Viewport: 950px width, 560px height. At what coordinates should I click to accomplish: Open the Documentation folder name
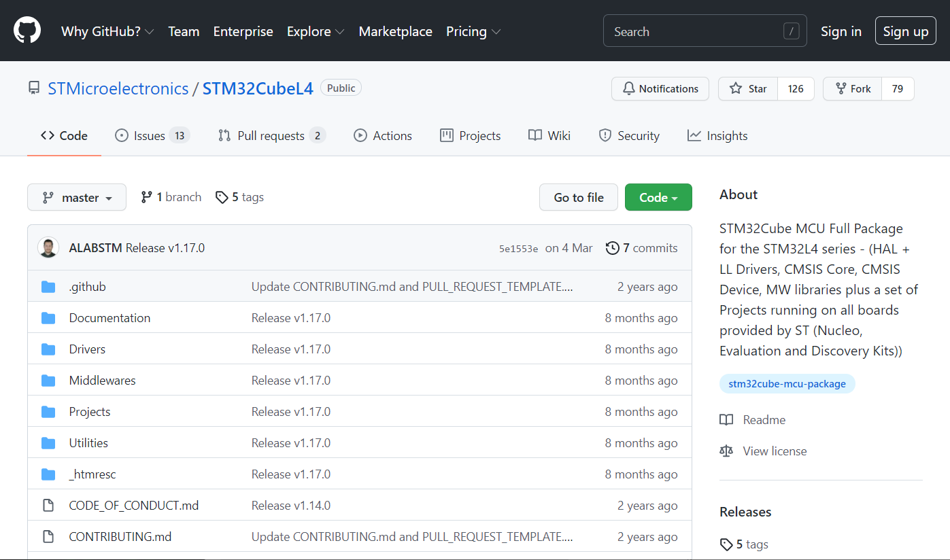click(110, 318)
